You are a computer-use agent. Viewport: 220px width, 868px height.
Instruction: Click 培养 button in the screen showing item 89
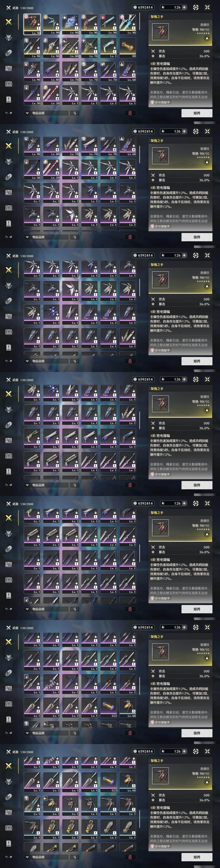[x=197, y=113]
